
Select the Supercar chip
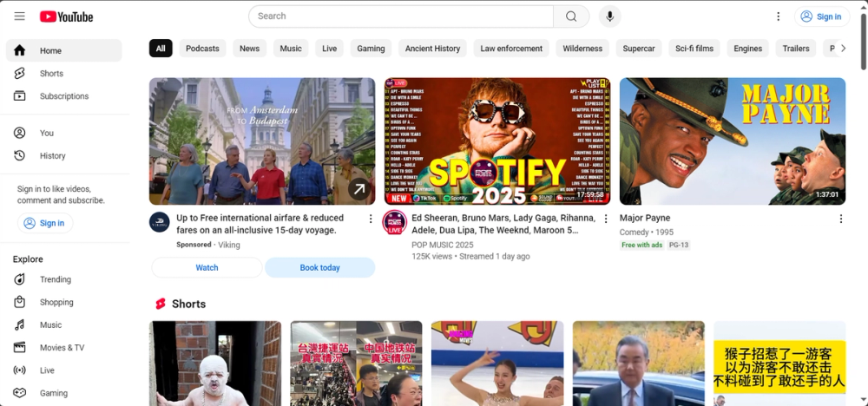point(639,48)
